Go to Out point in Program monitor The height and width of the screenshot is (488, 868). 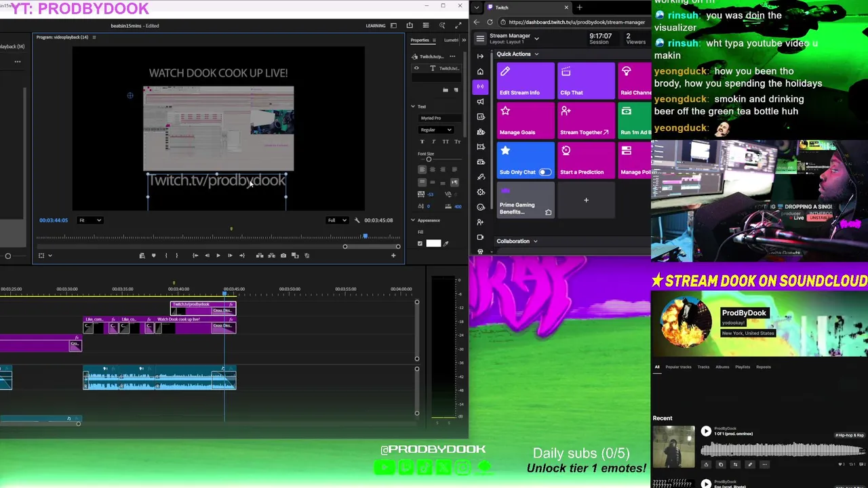point(241,256)
